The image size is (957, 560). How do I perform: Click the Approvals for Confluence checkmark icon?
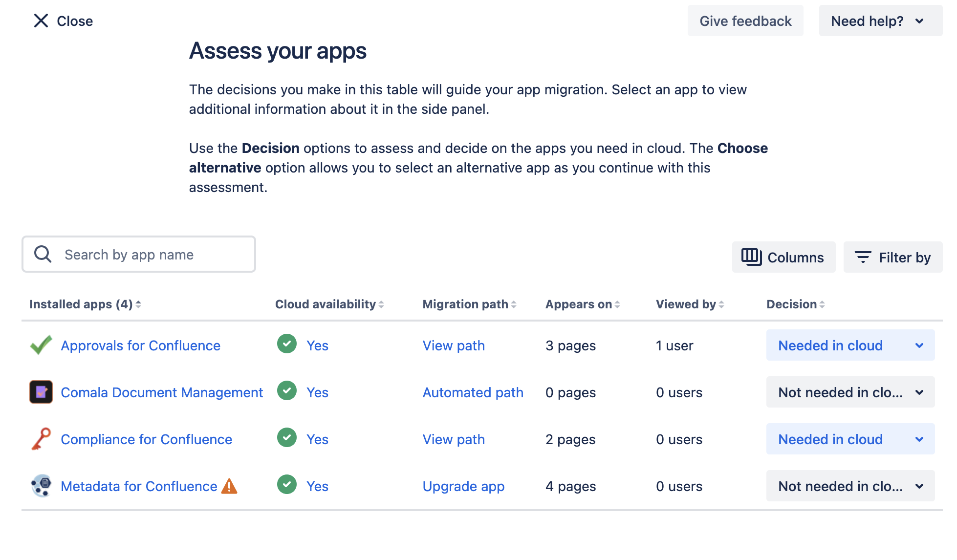pos(41,345)
